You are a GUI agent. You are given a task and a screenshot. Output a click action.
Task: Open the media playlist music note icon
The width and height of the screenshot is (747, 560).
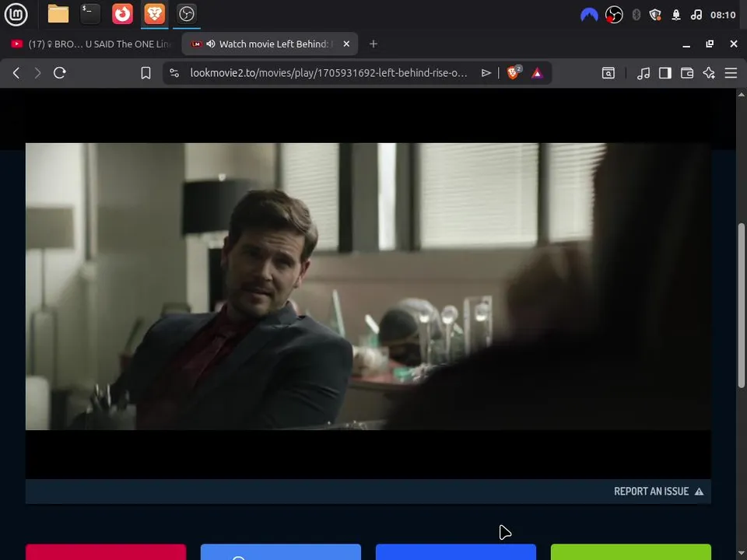point(644,73)
